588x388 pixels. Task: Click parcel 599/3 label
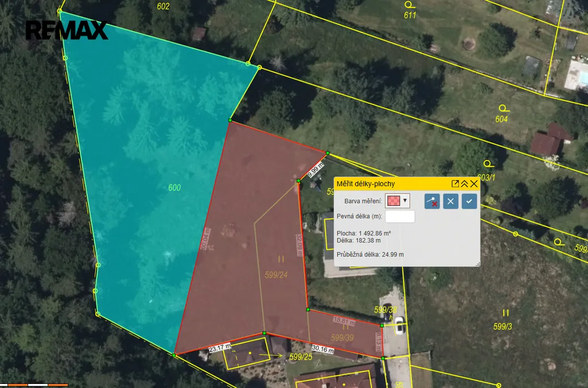pyautogui.click(x=503, y=326)
